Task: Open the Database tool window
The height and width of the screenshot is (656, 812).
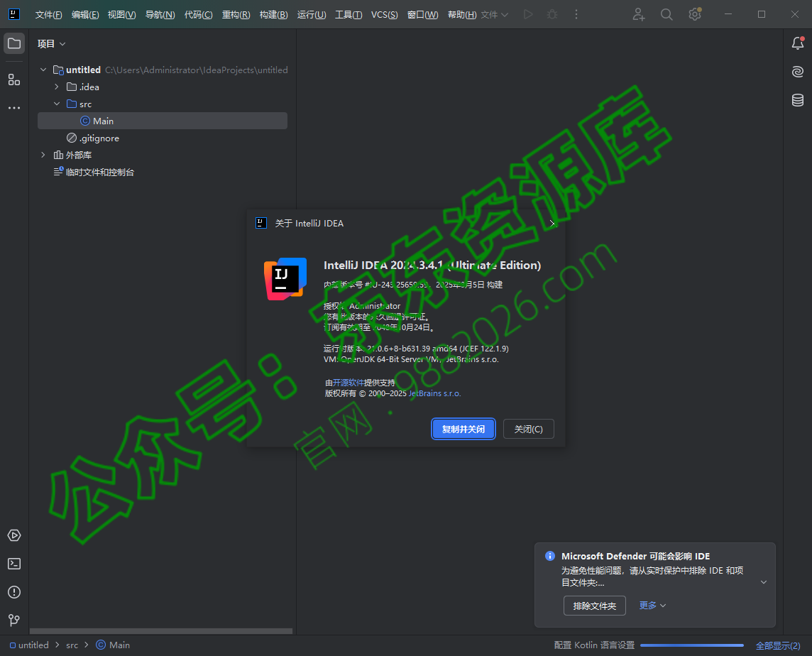Action: [x=797, y=100]
